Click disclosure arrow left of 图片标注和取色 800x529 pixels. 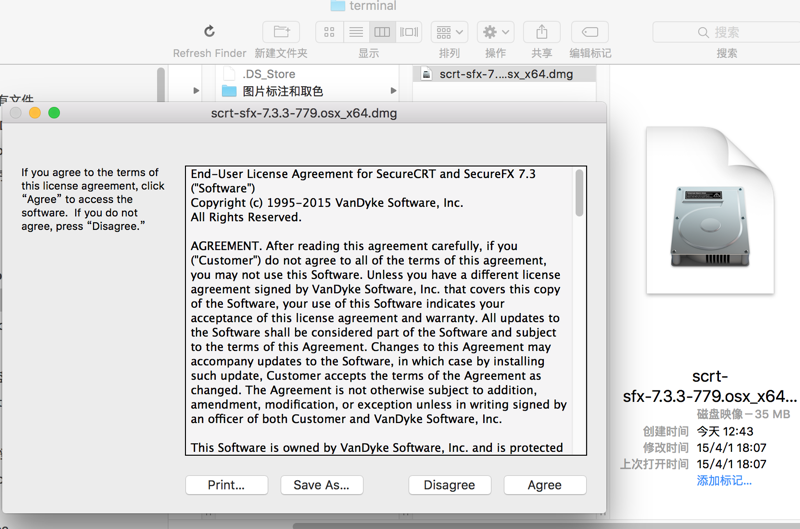(x=196, y=91)
